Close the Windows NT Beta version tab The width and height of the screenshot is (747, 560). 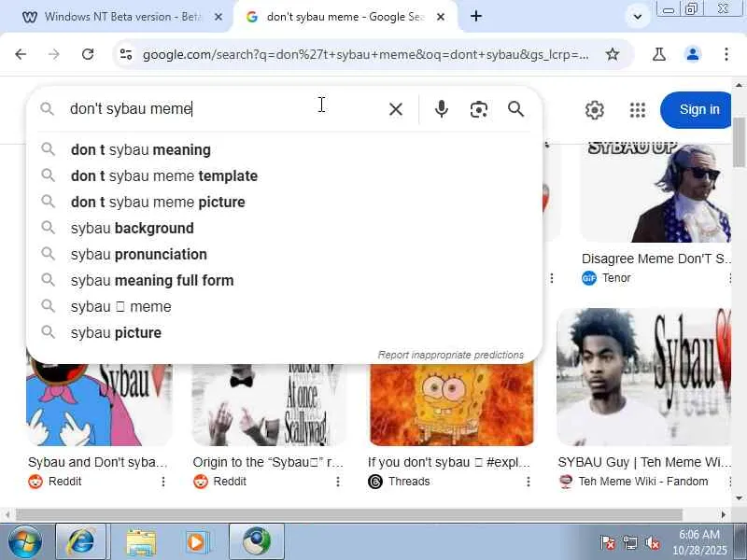[218, 17]
